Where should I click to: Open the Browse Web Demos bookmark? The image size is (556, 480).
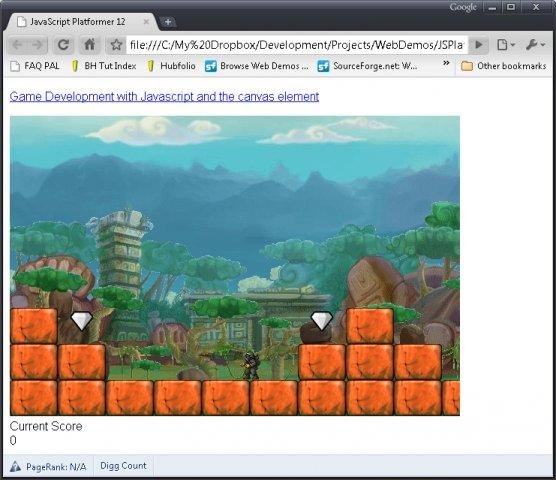click(x=257, y=66)
